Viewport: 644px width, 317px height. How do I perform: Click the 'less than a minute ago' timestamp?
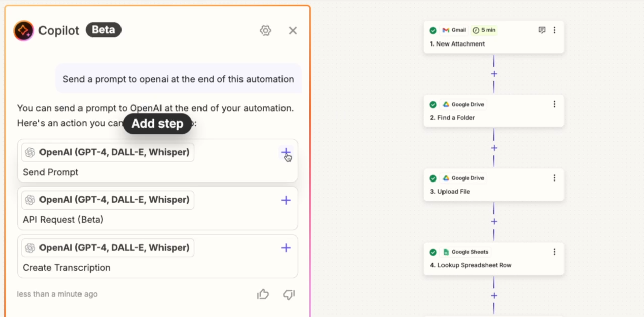(57, 294)
